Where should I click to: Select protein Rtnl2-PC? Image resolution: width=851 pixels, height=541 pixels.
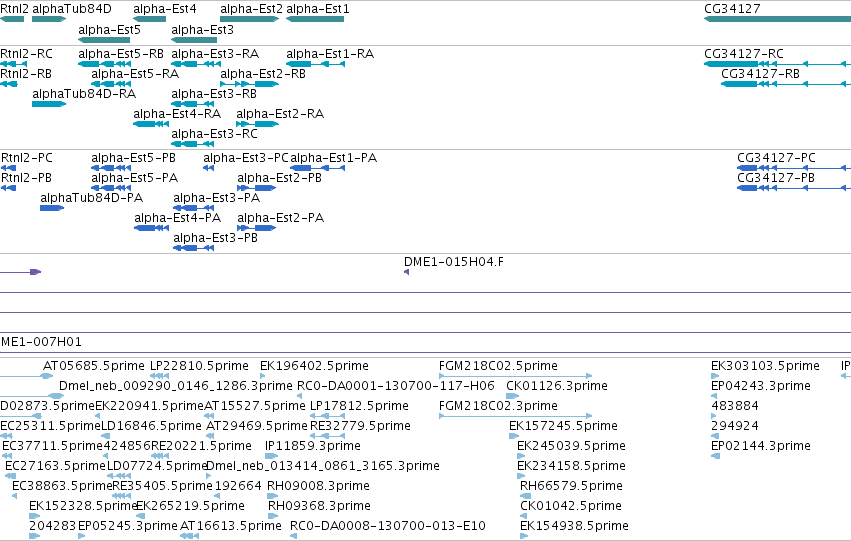27,158
